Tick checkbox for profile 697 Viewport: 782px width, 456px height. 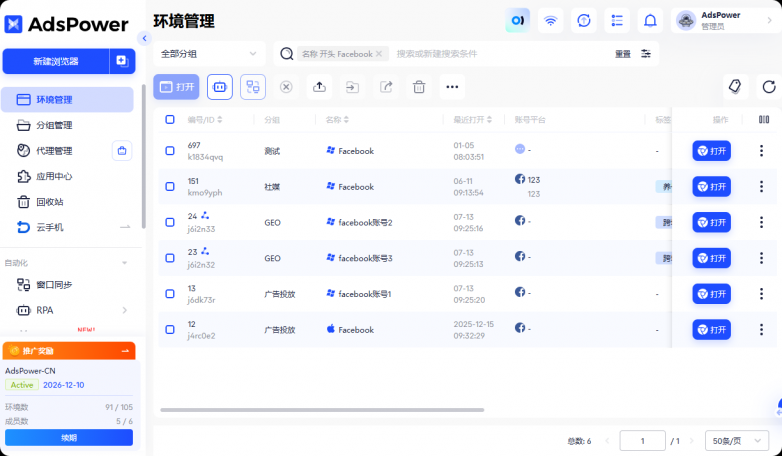coord(170,151)
